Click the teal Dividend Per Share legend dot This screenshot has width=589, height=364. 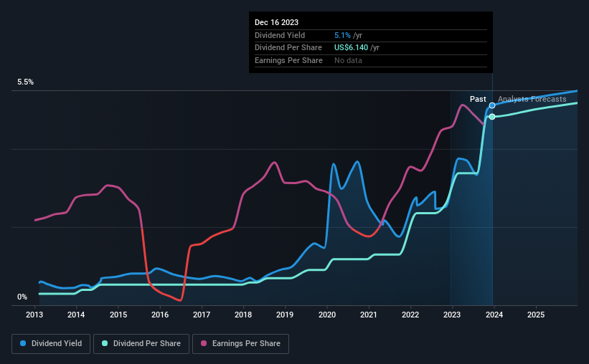point(105,343)
